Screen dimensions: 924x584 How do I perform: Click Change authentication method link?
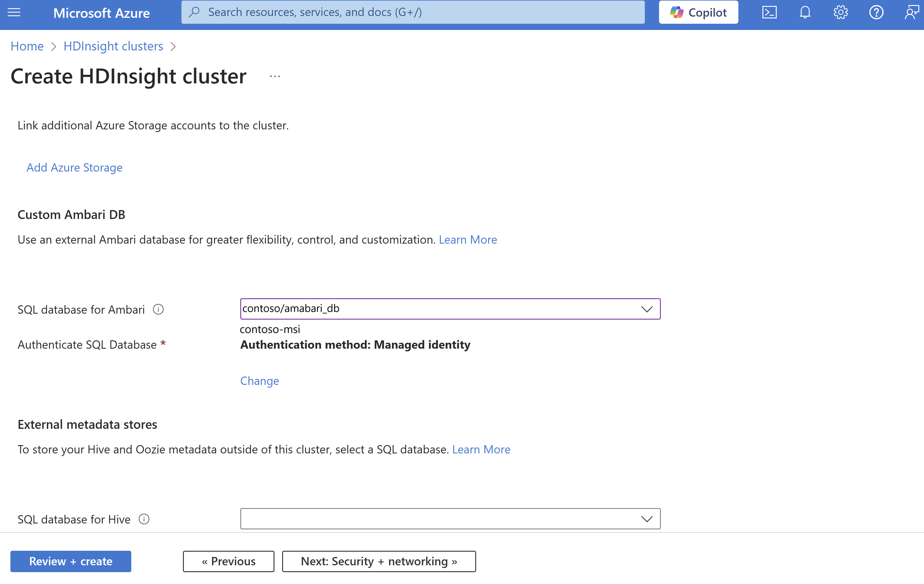(259, 381)
